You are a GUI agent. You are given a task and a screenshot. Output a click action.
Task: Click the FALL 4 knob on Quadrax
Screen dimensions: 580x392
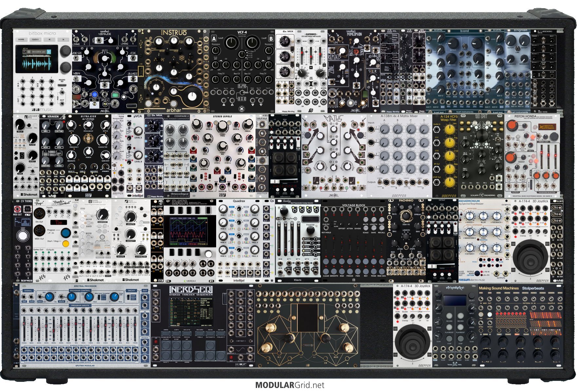[255, 250]
